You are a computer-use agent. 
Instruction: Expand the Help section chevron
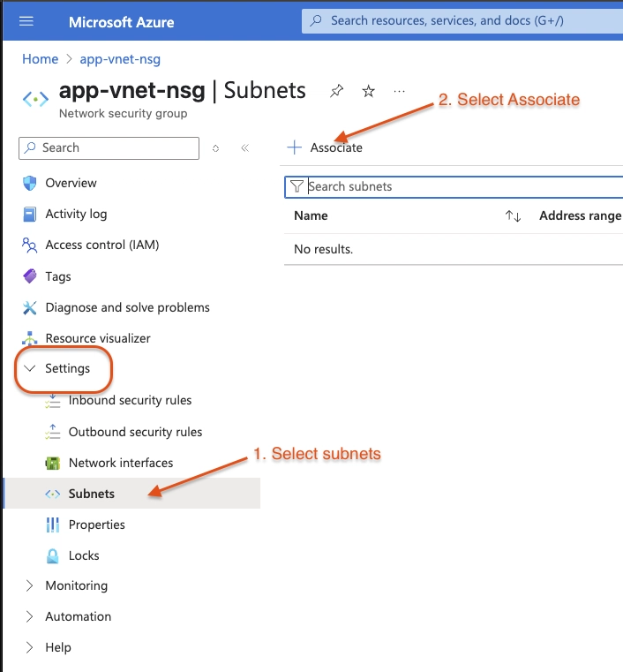29,647
